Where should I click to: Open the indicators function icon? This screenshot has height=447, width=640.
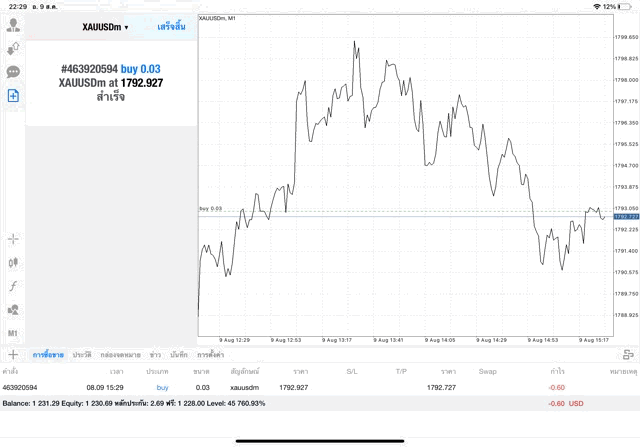[13, 286]
